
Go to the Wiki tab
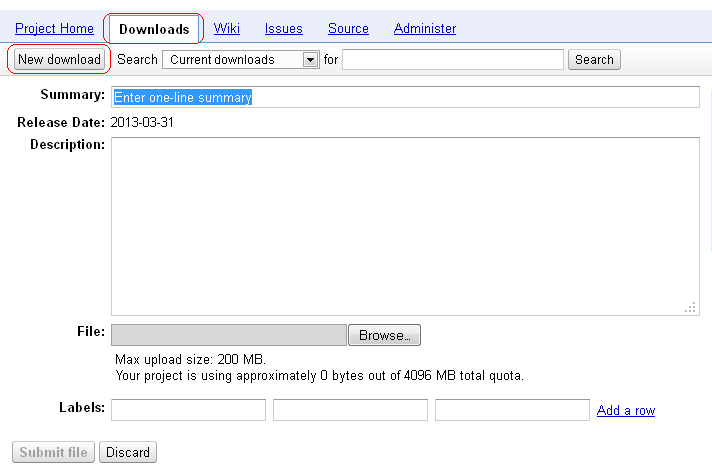(x=227, y=29)
